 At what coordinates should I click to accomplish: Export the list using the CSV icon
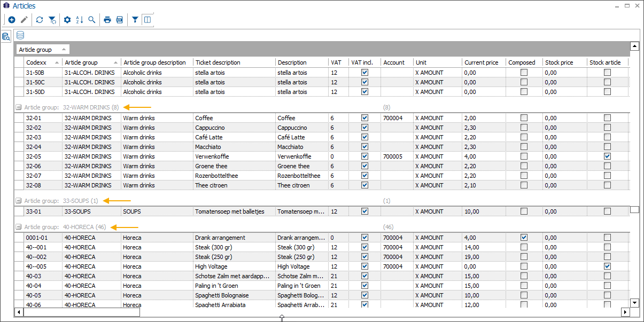[x=119, y=20]
